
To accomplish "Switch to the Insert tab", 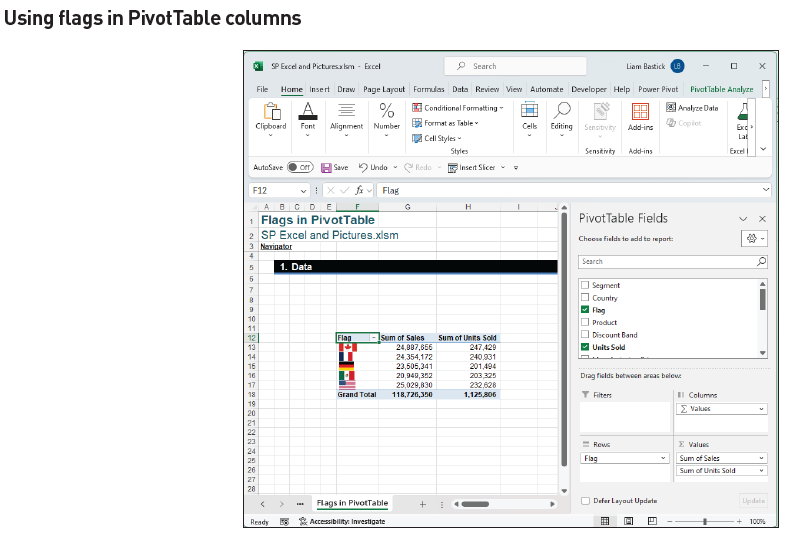I will [x=319, y=89].
